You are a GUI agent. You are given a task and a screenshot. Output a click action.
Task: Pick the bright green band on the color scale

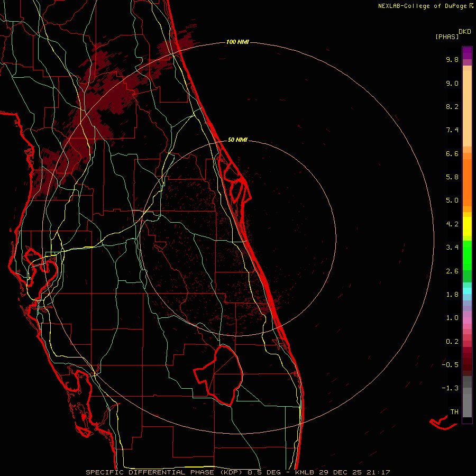[467, 255]
